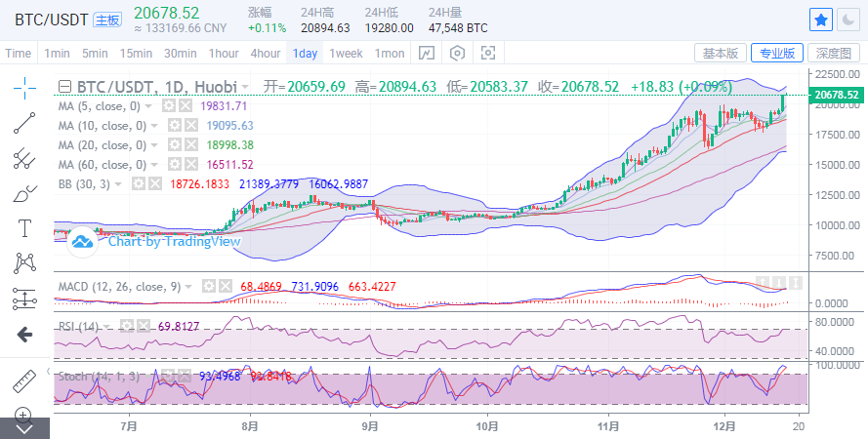This screenshot has width=868, height=439.
Task: Select the 1week interval tab
Action: (x=346, y=53)
